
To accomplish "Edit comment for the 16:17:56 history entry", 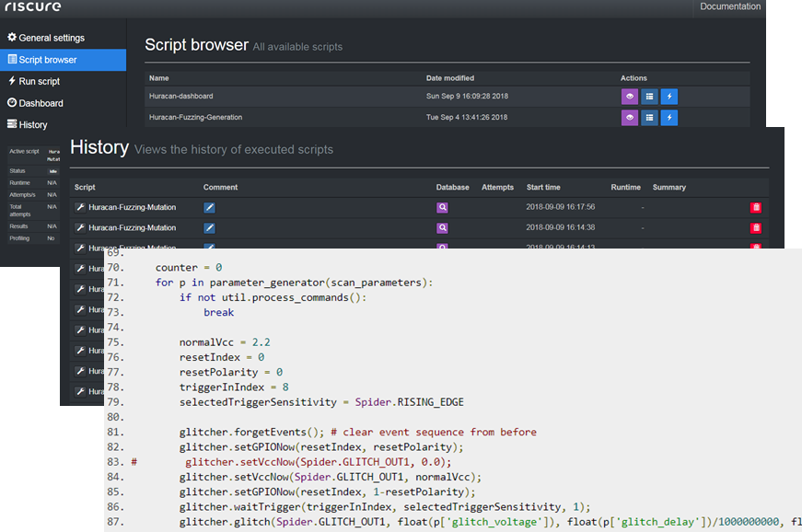I will coord(210,207).
